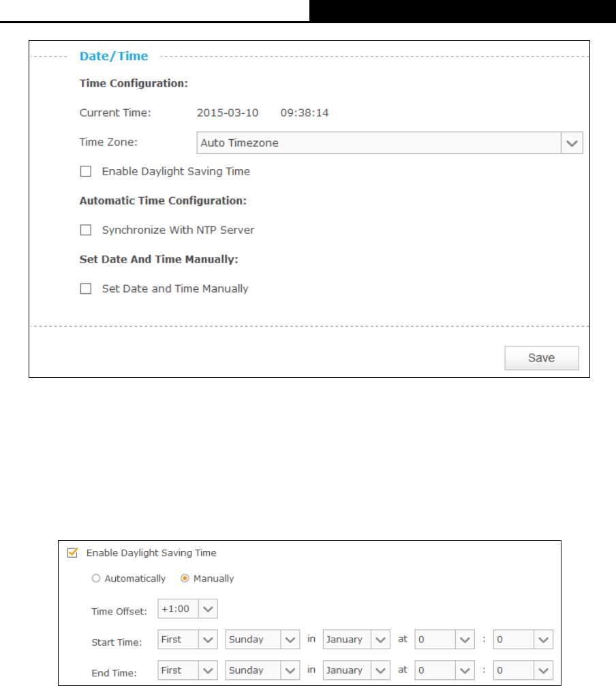Enable Synchronize With NTP Server checkbox

click(86, 230)
